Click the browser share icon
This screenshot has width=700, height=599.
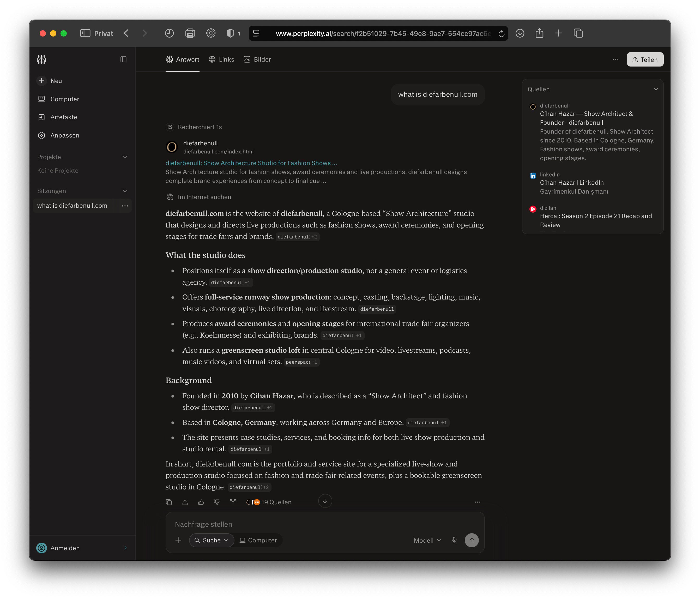(x=540, y=33)
